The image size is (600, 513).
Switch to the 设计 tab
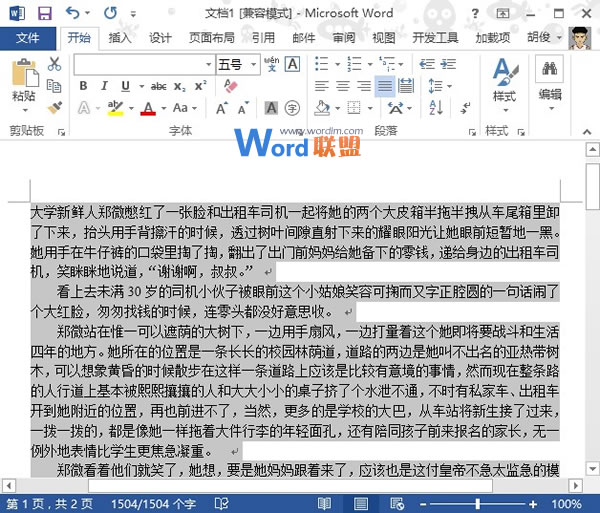[160, 38]
